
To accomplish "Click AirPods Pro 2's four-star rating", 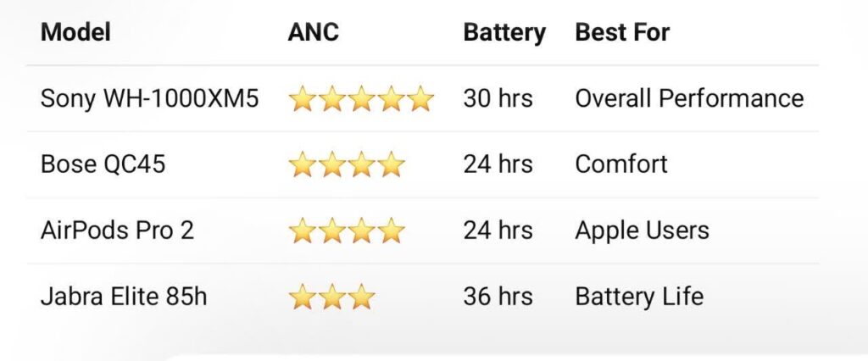I will click(x=347, y=230).
